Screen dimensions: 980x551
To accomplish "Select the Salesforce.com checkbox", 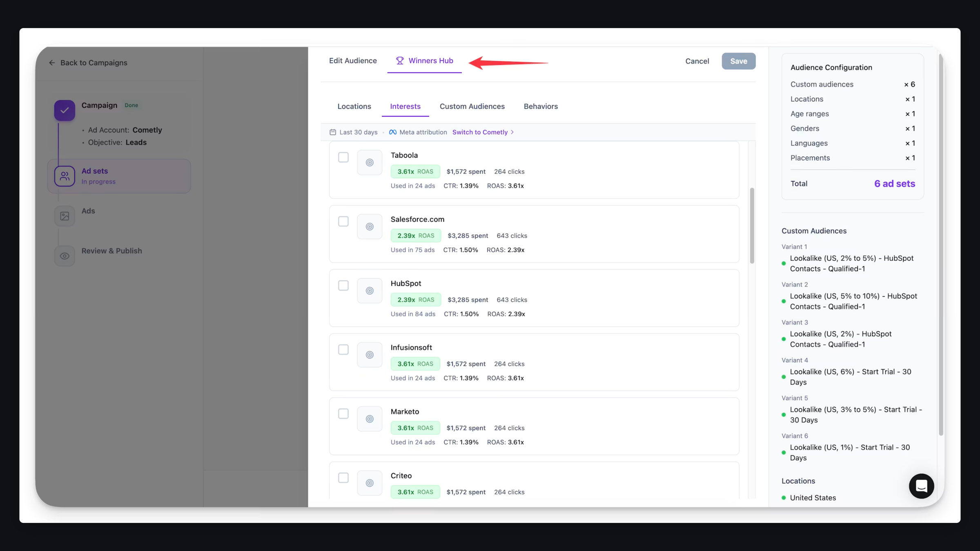I will click(343, 221).
